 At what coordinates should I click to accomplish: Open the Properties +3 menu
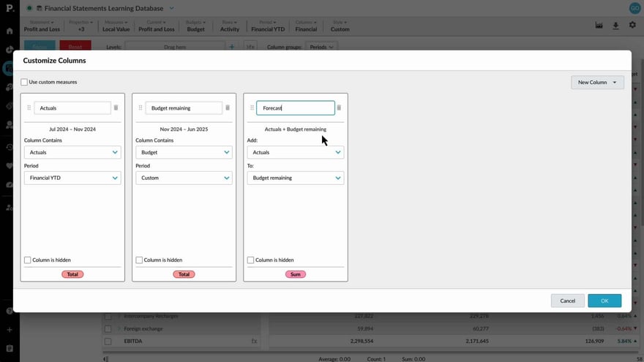click(x=81, y=26)
